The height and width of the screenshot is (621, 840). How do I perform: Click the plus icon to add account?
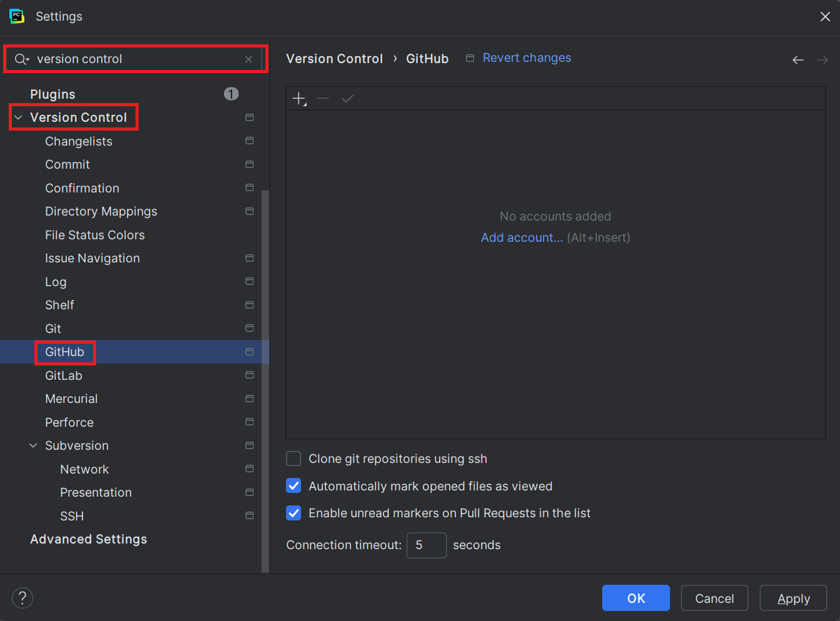(299, 98)
